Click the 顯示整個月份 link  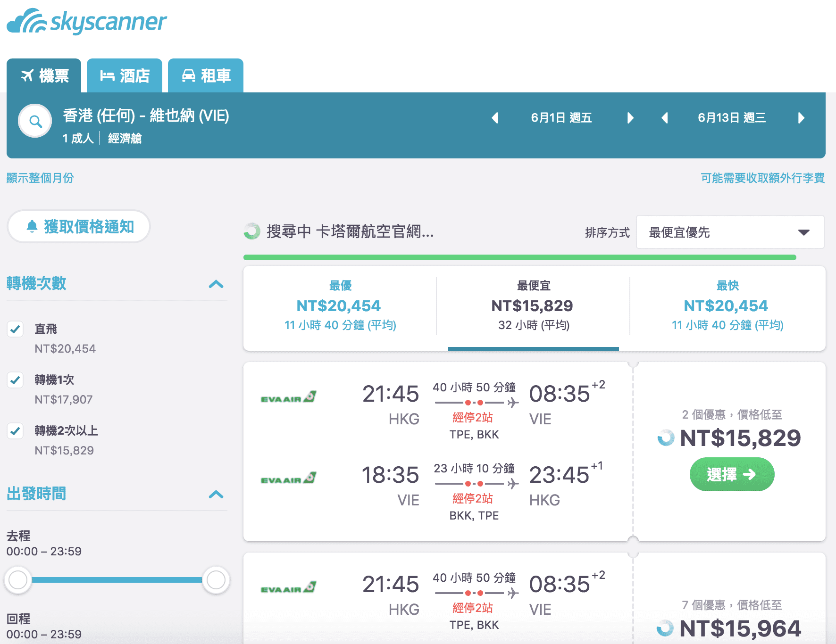point(40,178)
